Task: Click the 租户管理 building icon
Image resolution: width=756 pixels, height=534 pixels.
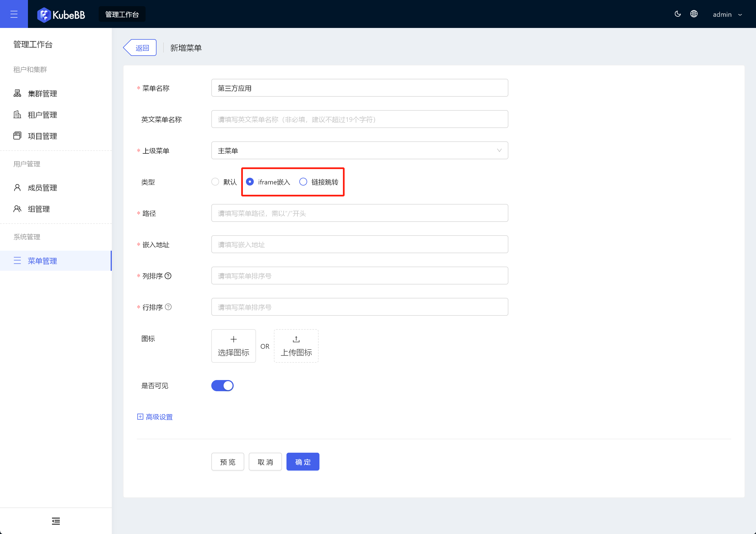Action: click(17, 115)
